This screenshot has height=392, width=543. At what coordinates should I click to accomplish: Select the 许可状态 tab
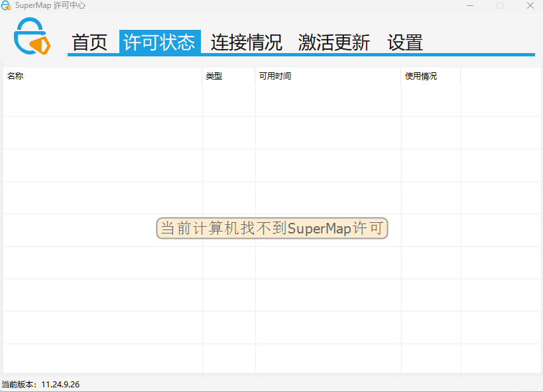pos(160,42)
